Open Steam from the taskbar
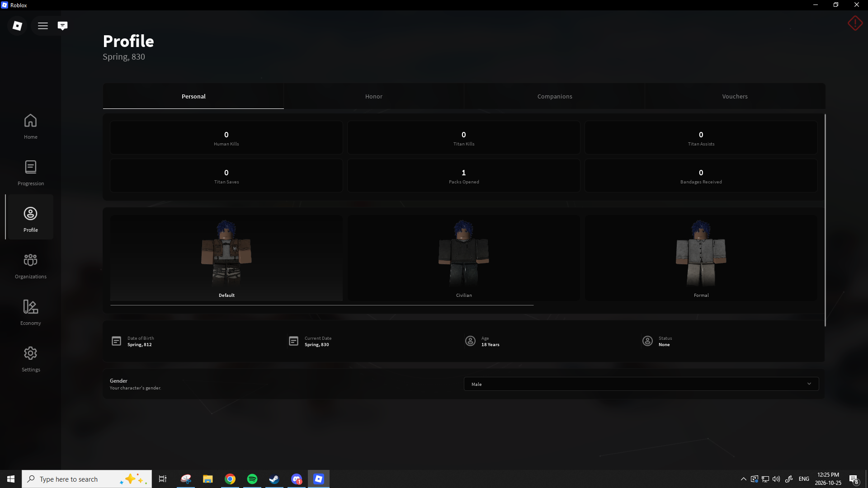This screenshot has height=488, width=868. pyautogui.click(x=274, y=479)
